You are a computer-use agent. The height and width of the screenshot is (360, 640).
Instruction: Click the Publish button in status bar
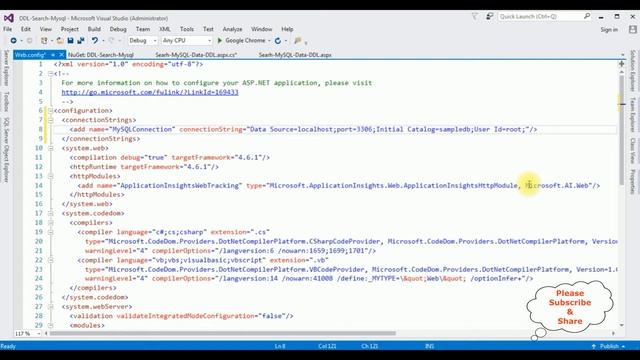pyautogui.click(x=609, y=346)
